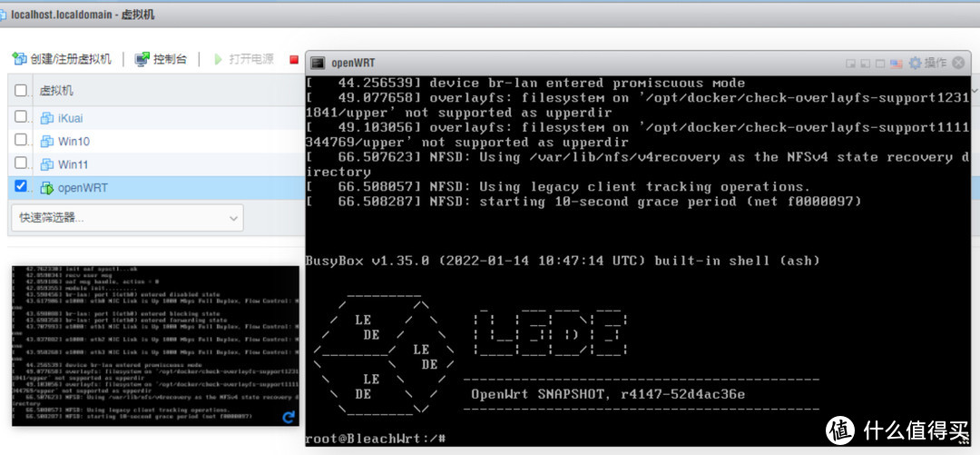Viewport: 980px width, 455px height.
Task: Check the Win10 row checkbox
Action: click(x=21, y=140)
